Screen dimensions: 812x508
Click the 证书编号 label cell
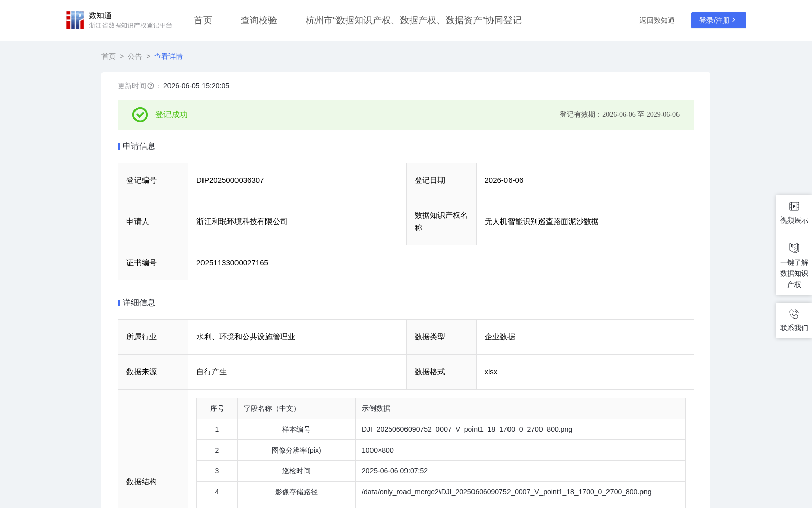click(153, 263)
